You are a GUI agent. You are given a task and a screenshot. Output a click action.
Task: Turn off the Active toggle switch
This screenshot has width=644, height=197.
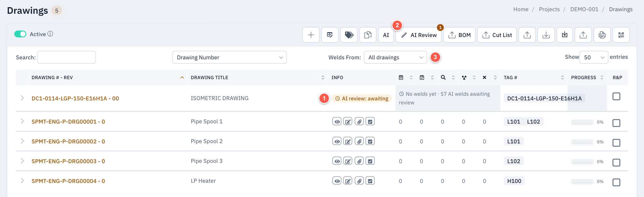pyautogui.click(x=20, y=34)
